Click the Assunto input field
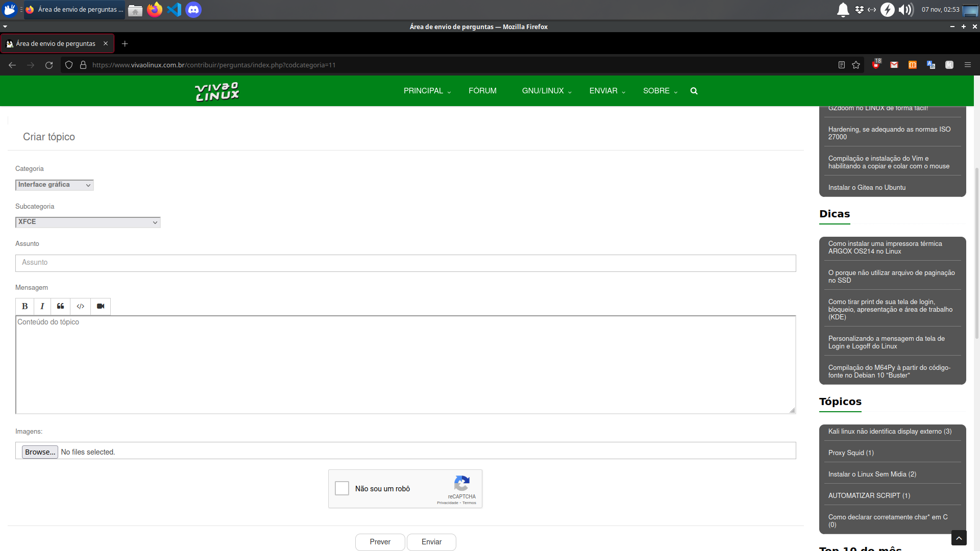 point(405,263)
